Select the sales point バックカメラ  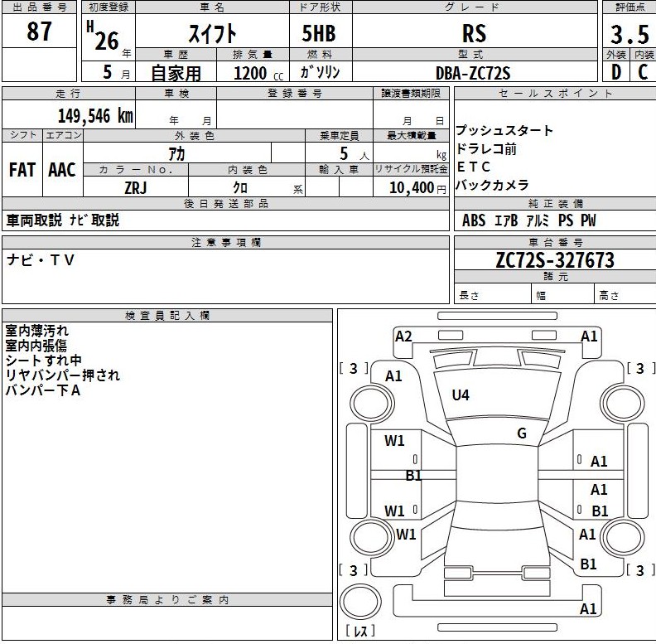click(x=492, y=185)
